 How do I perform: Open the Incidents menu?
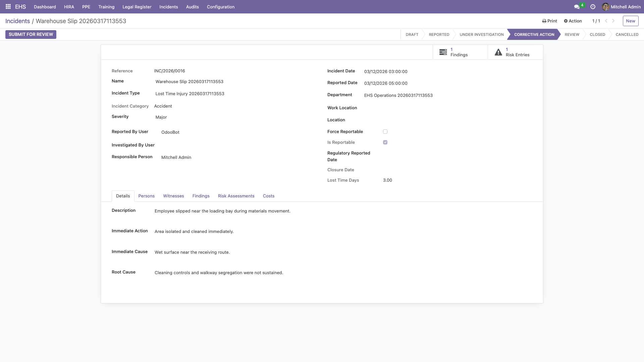point(168,7)
